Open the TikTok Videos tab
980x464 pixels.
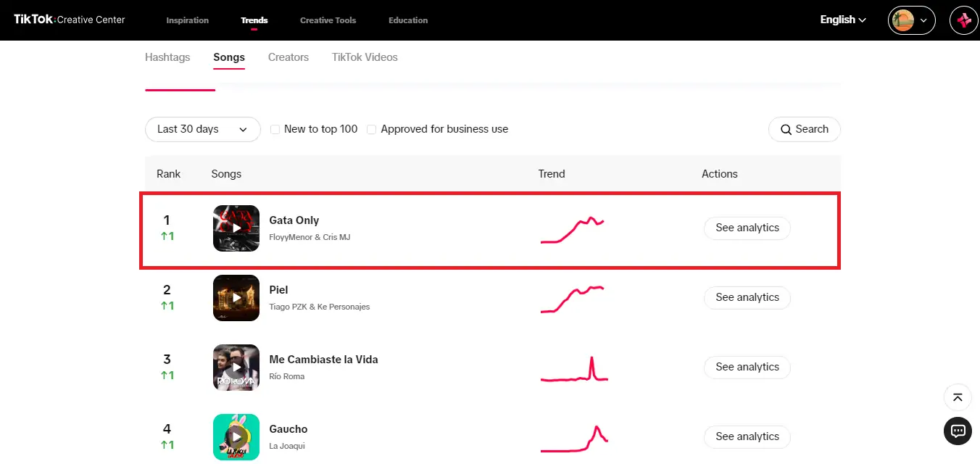(365, 57)
